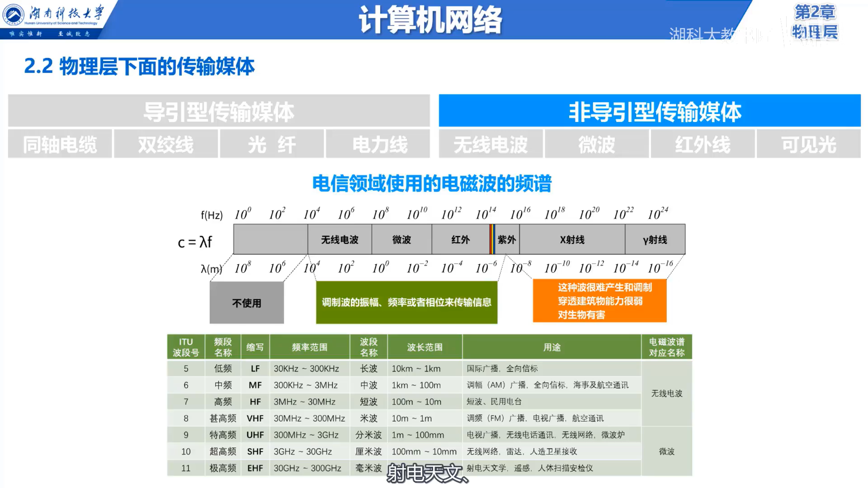Image resolution: width=868 pixels, height=488 pixels.
Task: Click the UHF abbreviation cell
Action: tap(255, 435)
